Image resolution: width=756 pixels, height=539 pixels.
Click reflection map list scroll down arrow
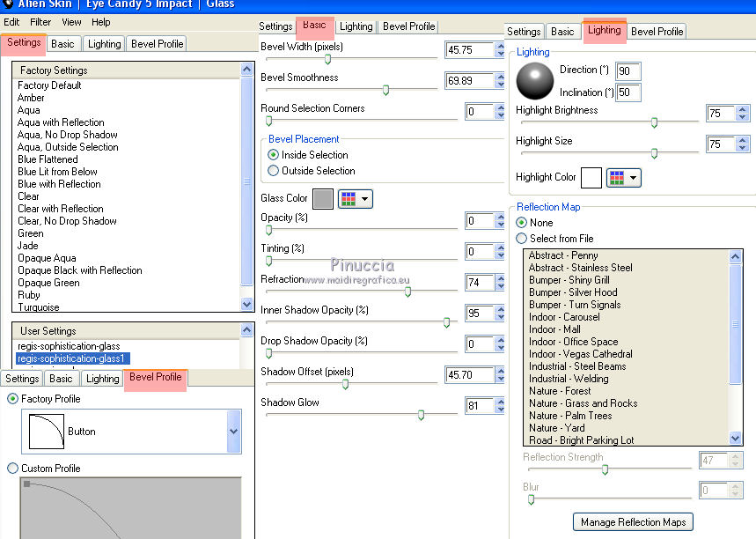735,438
